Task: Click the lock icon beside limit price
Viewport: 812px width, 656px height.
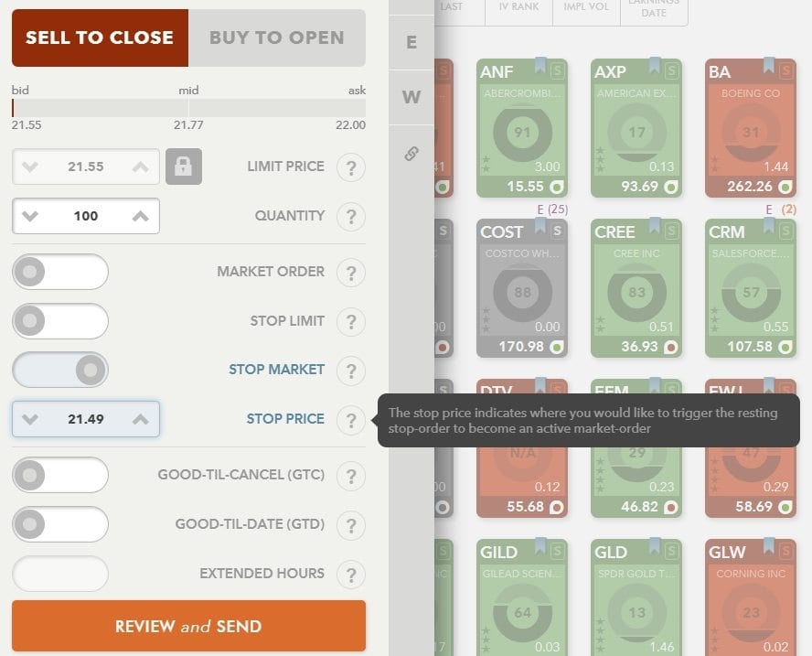Action: coord(183,167)
